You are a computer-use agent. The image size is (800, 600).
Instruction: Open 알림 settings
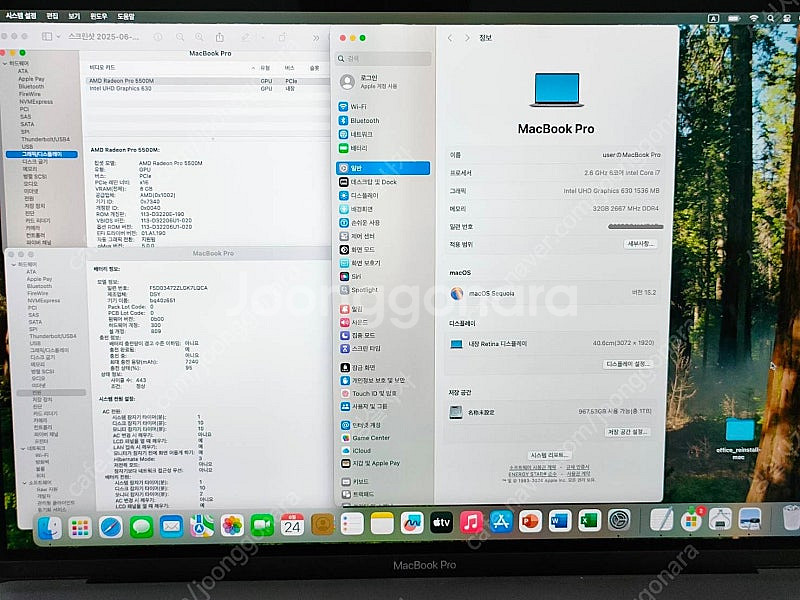[x=351, y=309]
